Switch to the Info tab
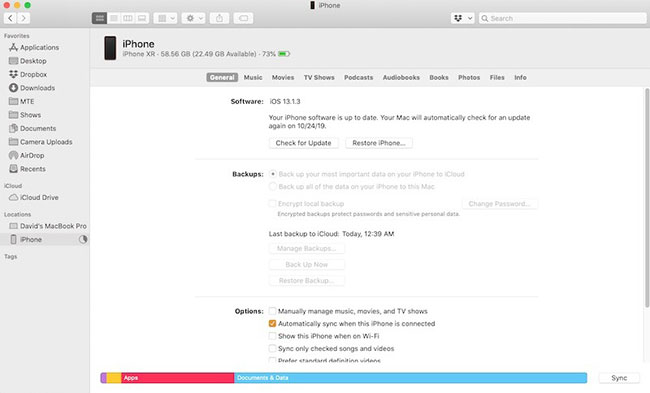The height and width of the screenshot is (393, 650). tap(520, 78)
